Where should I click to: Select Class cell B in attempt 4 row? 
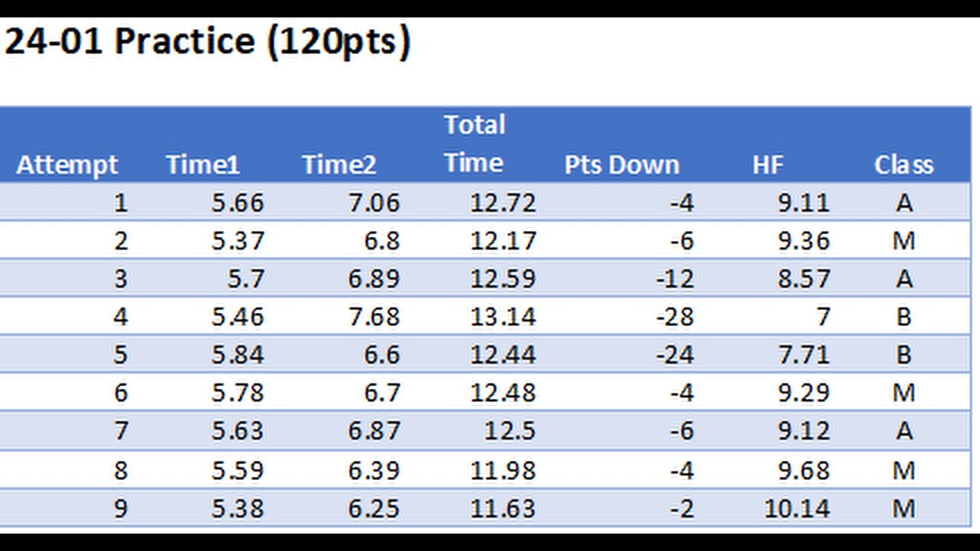click(x=903, y=317)
